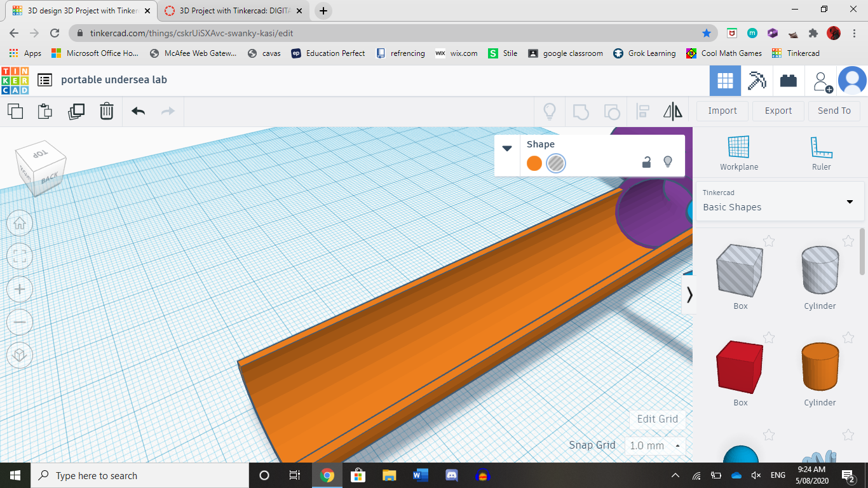Set shape to Hole striped swatch
Image resolution: width=868 pixels, height=488 pixels.
coord(556,163)
